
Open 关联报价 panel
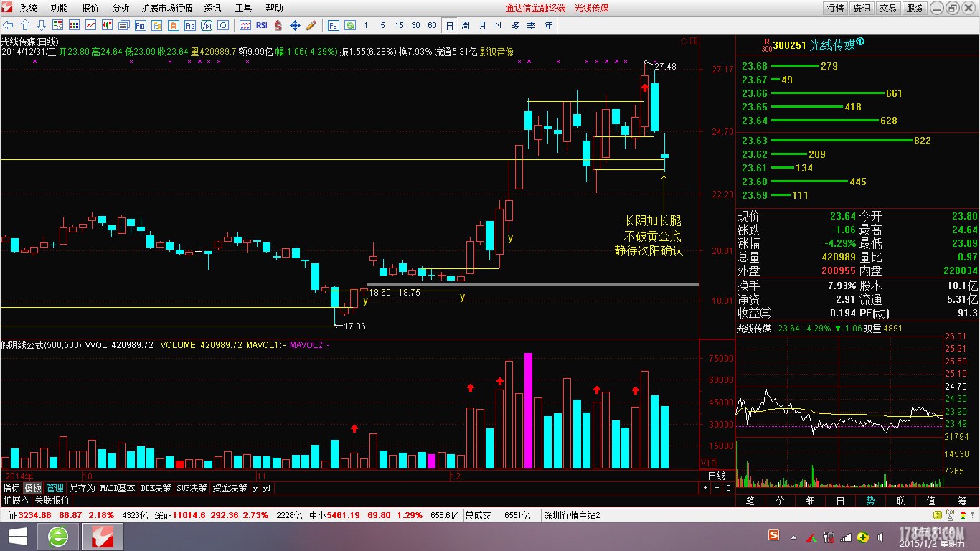pos(52,500)
